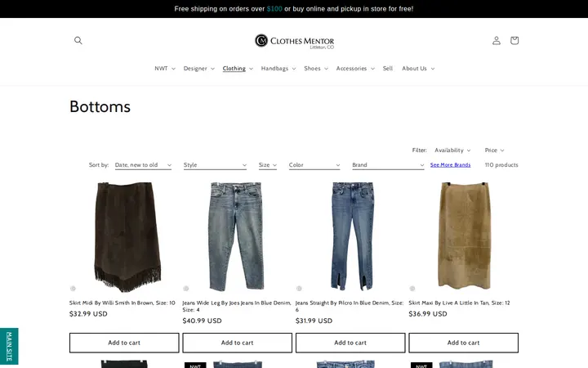
Task: Click the $36.99 USD price
Action: (428, 314)
